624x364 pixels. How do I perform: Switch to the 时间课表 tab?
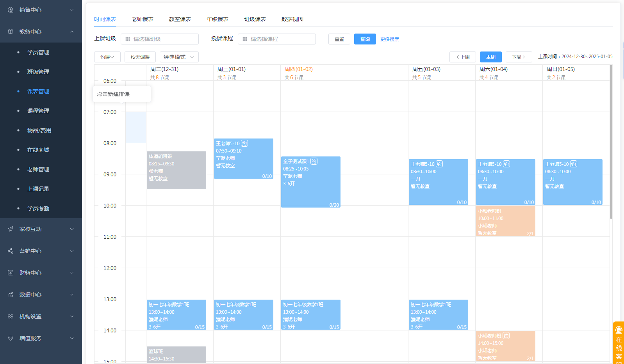(105, 19)
